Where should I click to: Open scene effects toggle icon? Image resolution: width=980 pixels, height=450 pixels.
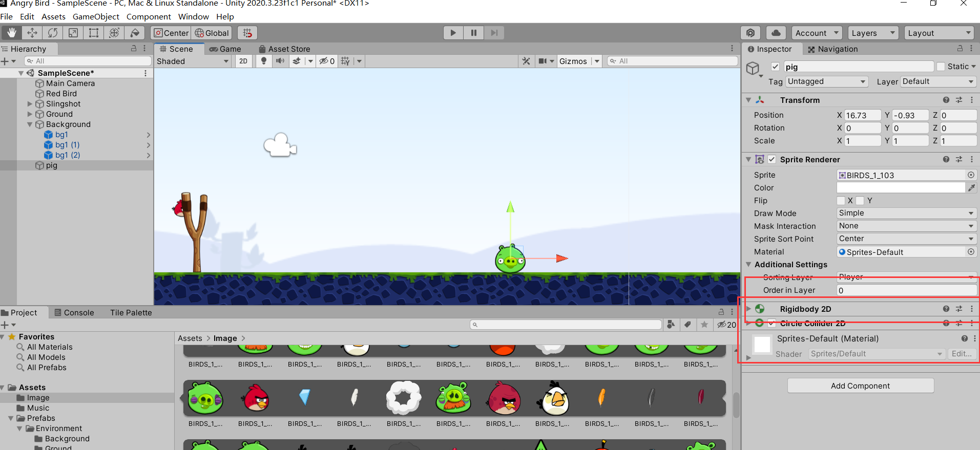(x=297, y=61)
